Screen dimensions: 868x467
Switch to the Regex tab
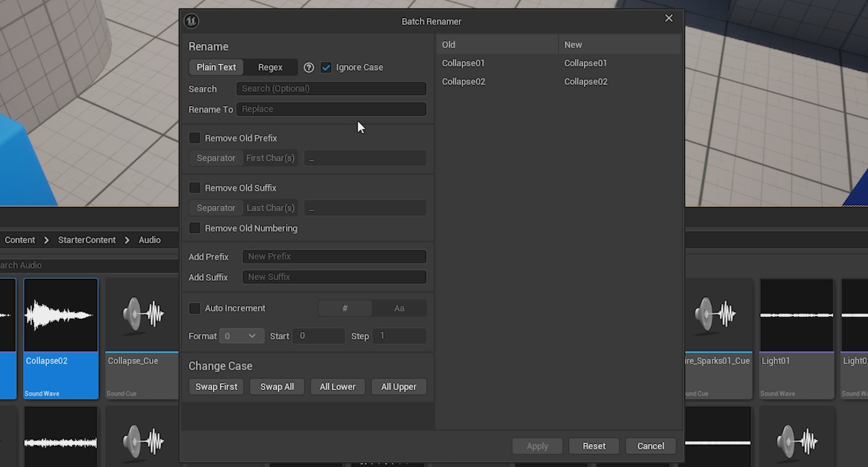click(x=270, y=67)
